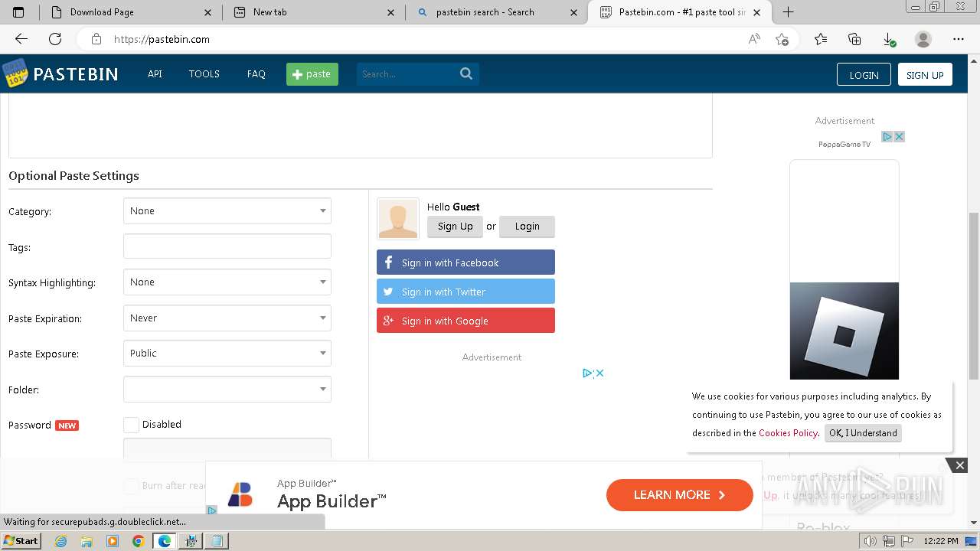Click the Edge icon in taskbar
Screen dimensions: 980x551
[164, 540]
